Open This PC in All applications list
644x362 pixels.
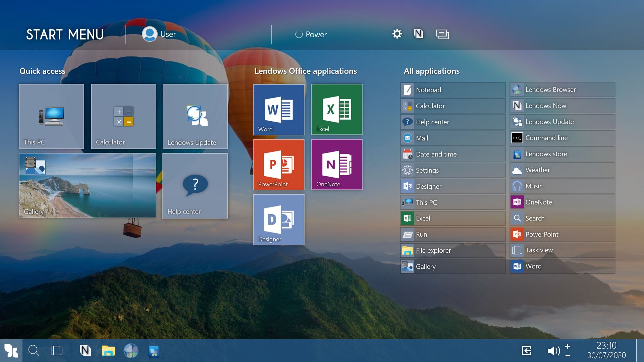[453, 202]
